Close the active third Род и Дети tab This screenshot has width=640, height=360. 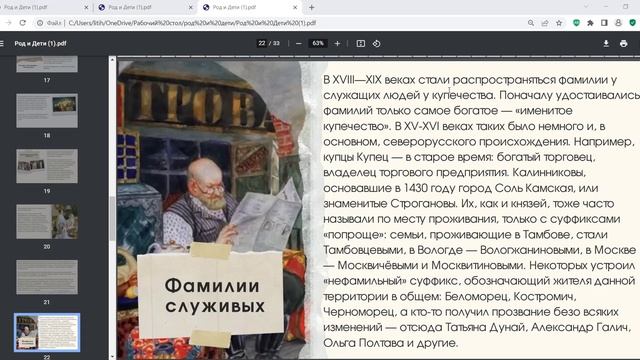pyautogui.click(x=295, y=7)
